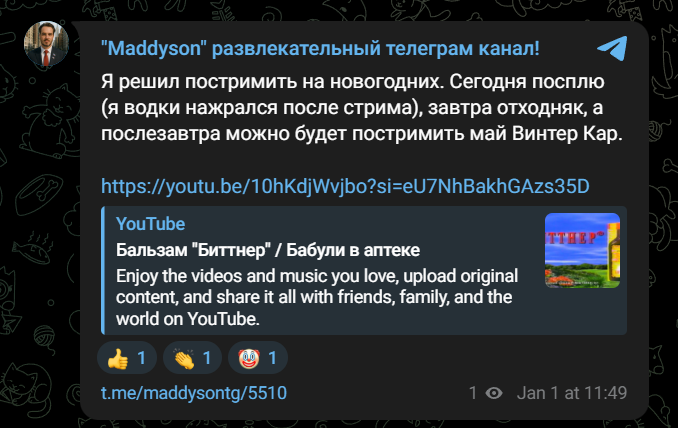Toggle the clown face reaction
Viewport: 678px width, 428px height.
258,358
